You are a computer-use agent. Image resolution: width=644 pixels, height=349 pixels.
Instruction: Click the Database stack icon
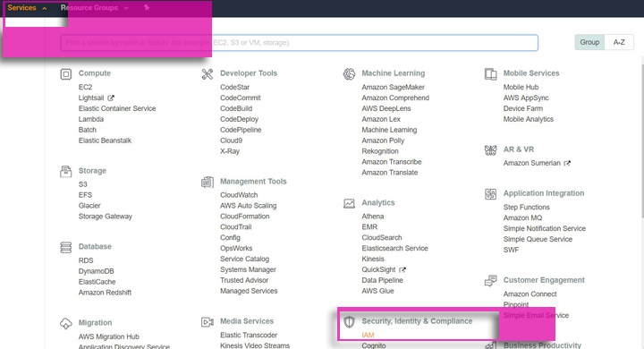click(65, 248)
